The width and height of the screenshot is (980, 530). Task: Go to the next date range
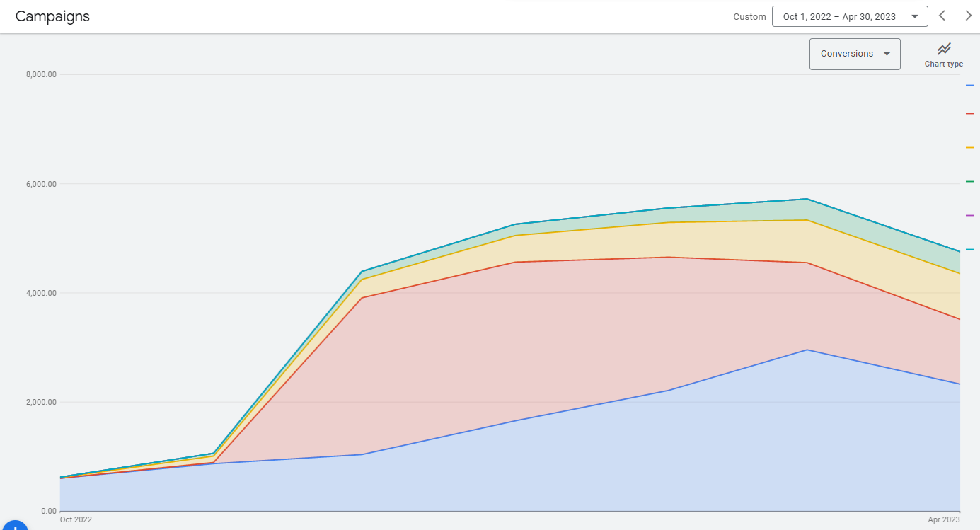[968, 16]
